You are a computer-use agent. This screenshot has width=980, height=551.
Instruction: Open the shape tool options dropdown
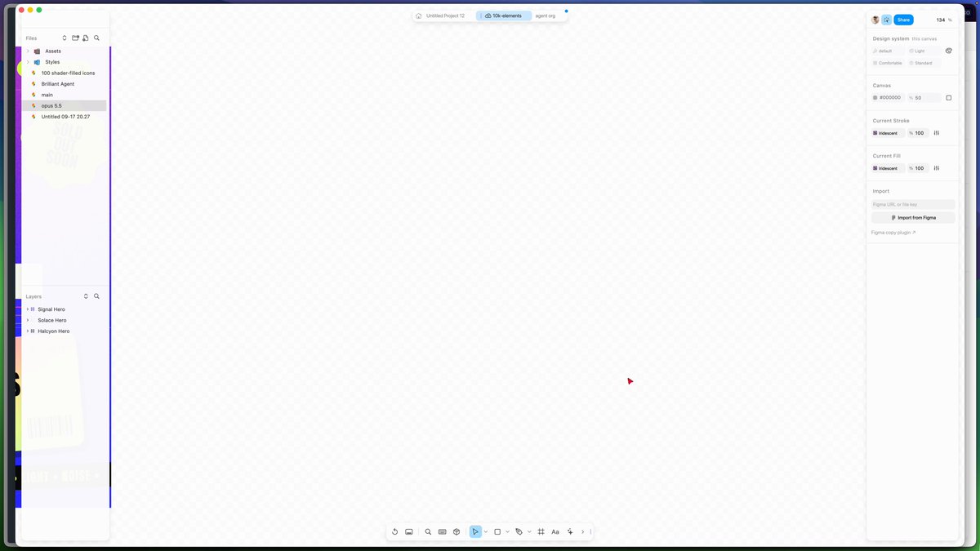tap(508, 531)
